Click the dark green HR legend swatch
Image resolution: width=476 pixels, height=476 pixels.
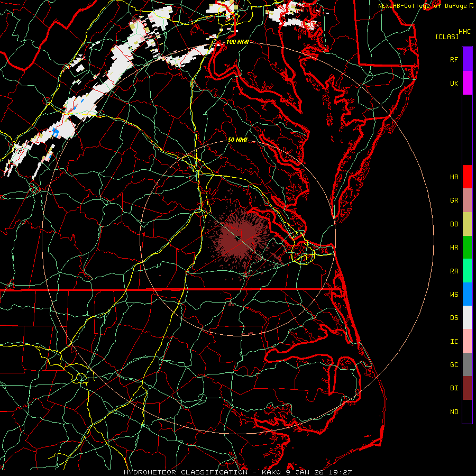467,248
